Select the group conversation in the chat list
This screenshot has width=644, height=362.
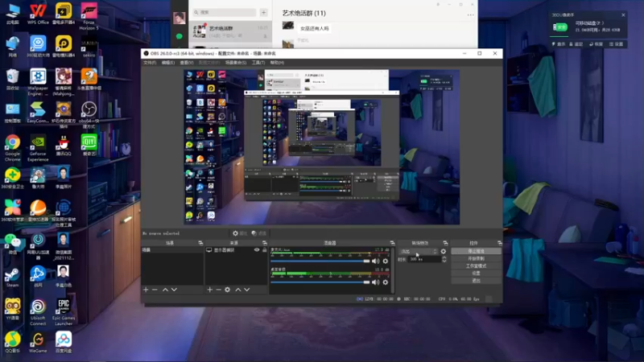tap(230, 31)
